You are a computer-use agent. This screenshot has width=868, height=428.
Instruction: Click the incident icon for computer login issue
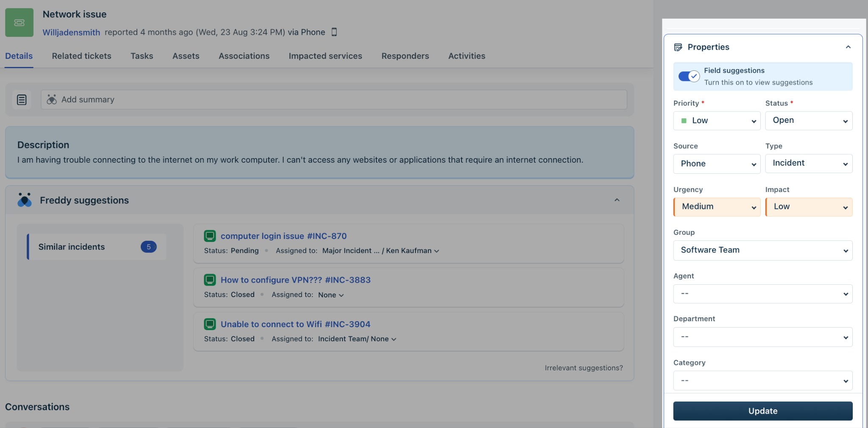click(x=210, y=236)
